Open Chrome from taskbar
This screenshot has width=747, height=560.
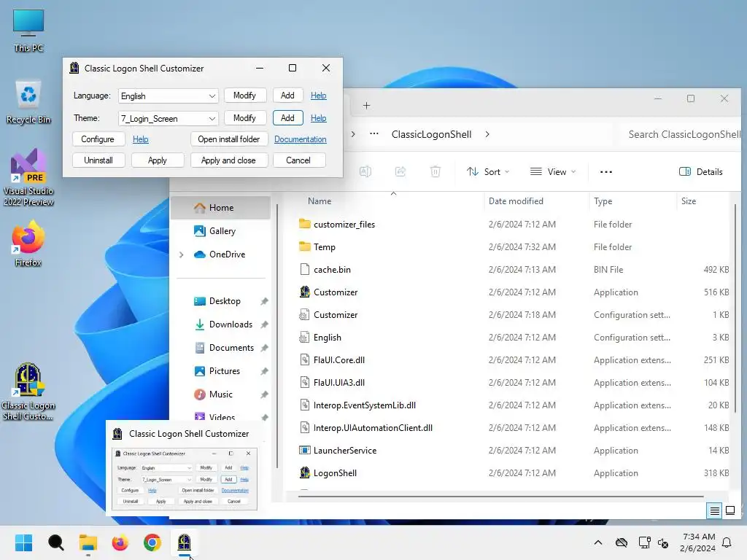click(x=152, y=542)
